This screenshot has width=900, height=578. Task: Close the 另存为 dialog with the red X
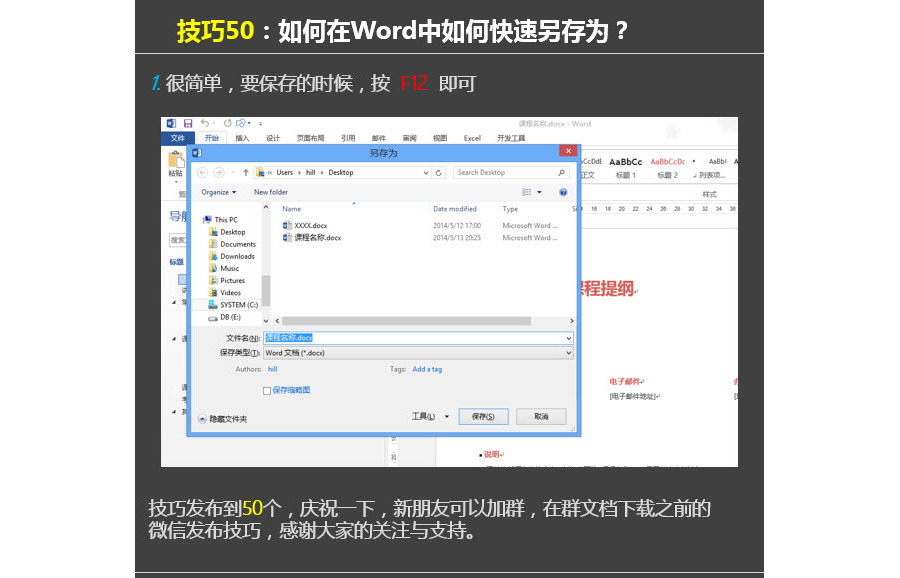tap(568, 151)
